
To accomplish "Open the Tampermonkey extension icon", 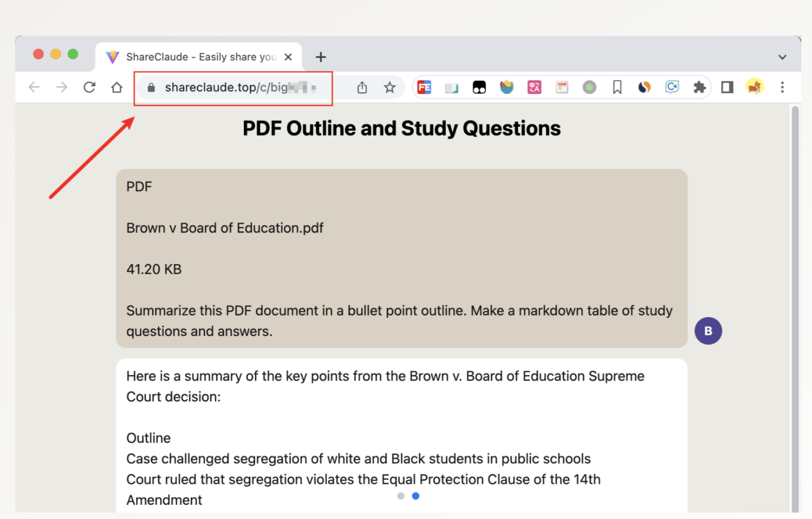I will coord(479,87).
